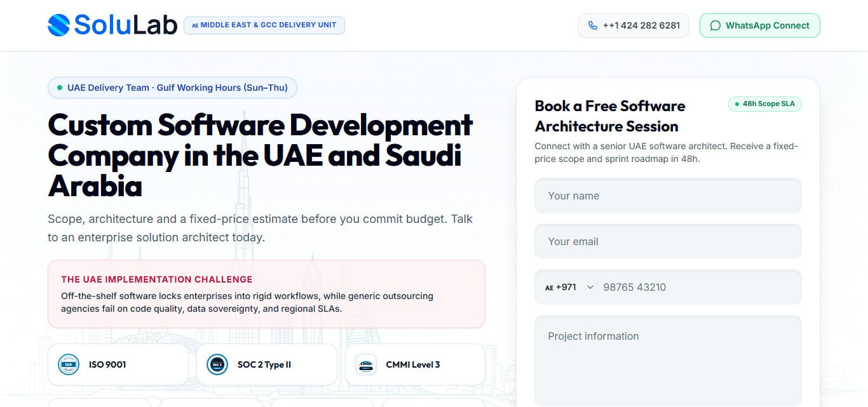The image size is (868, 407).
Task: Call the ++1 424 282 6281 number
Action: tap(634, 25)
